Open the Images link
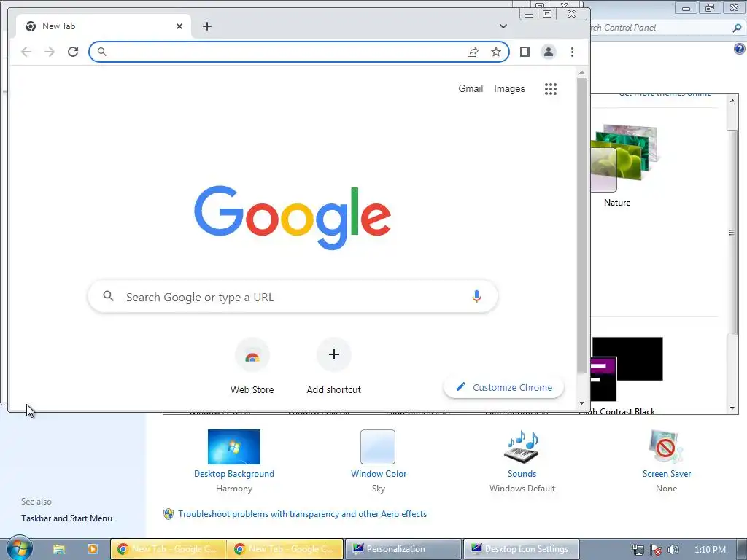The height and width of the screenshot is (560, 747). click(509, 88)
